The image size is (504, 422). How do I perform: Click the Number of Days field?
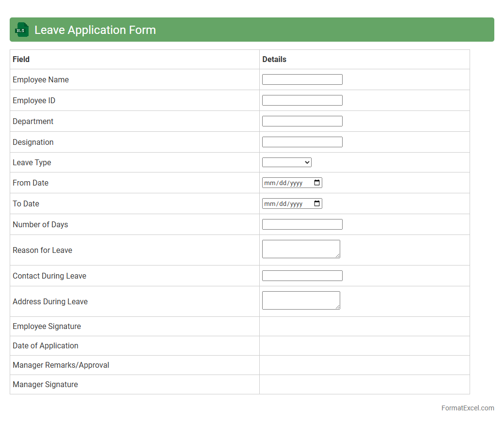(302, 224)
